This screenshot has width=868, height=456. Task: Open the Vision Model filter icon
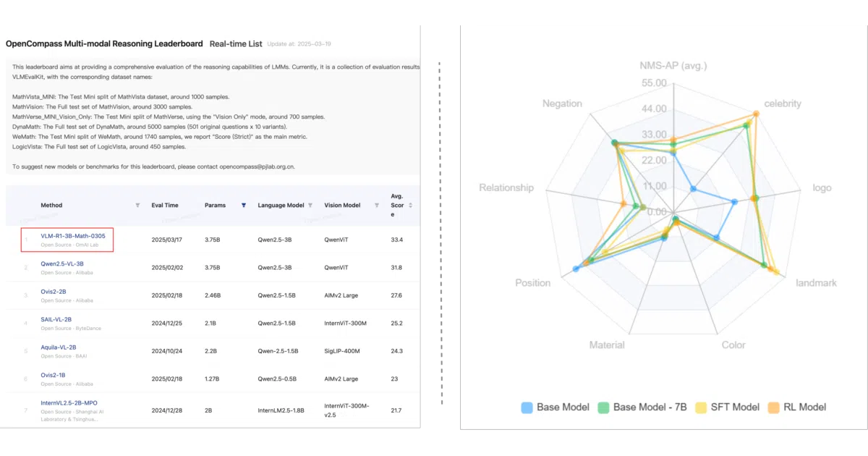coord(377,206)
